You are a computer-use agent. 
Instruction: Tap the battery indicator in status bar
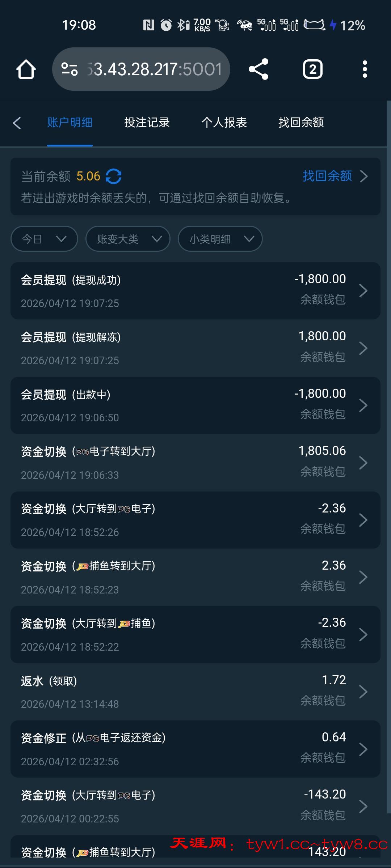[x=314, y=25]
